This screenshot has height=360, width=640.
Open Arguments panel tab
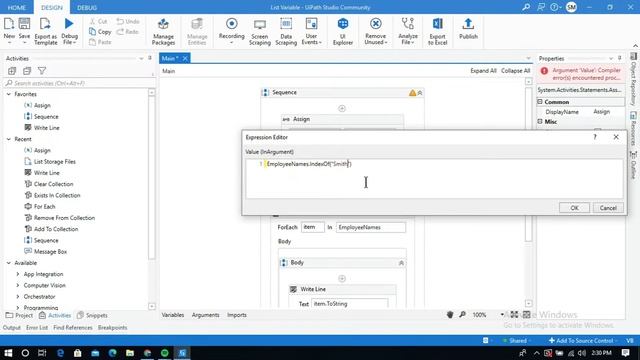point(205,315)
